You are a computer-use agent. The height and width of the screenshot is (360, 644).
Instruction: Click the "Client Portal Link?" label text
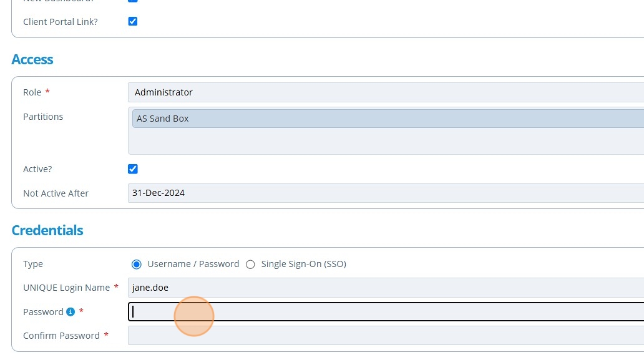point(61,22)
